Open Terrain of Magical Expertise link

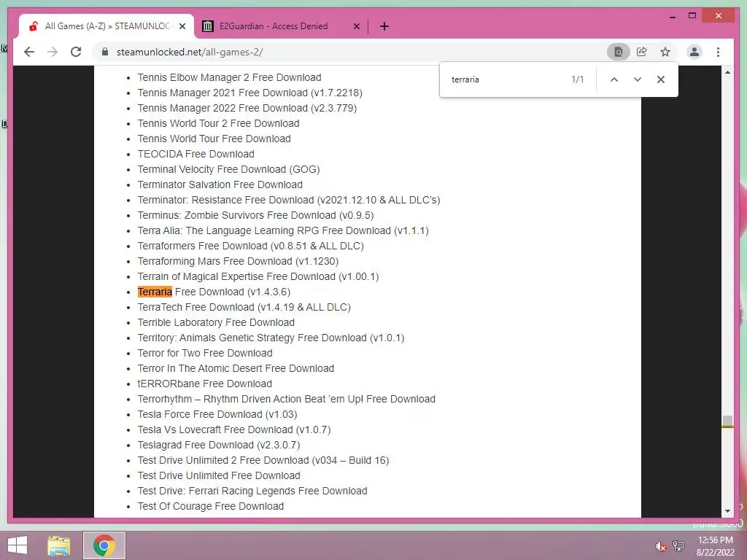click(258, 276)
